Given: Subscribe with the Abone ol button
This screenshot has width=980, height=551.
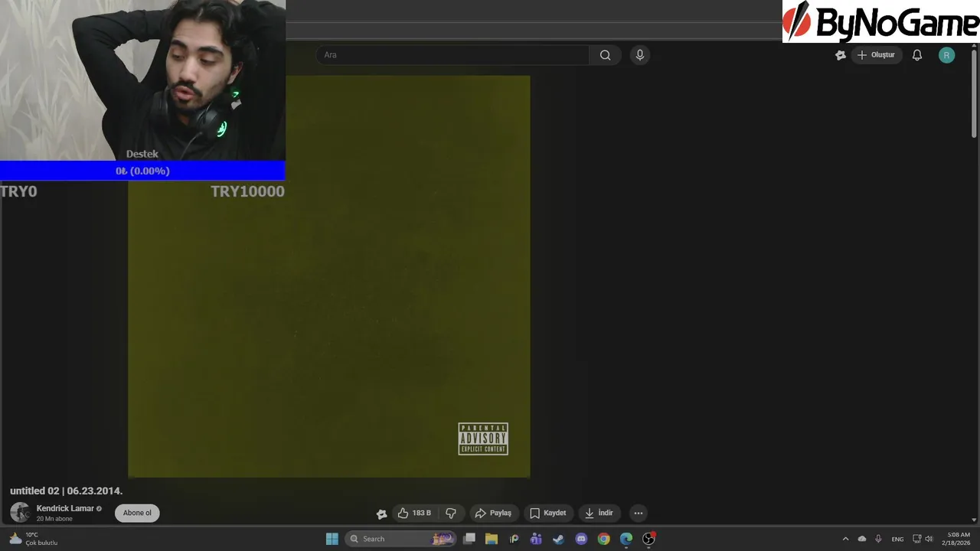Looking at the screenshot, I should click(137, 513).
